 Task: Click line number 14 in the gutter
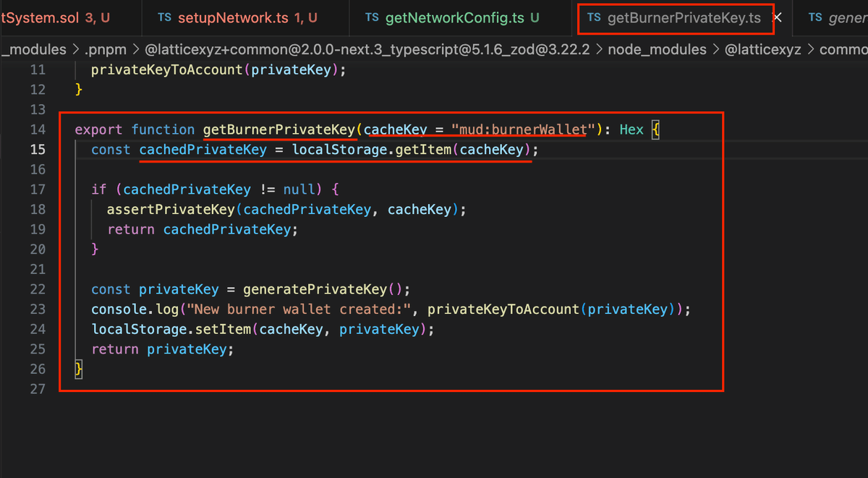(37, 129)
